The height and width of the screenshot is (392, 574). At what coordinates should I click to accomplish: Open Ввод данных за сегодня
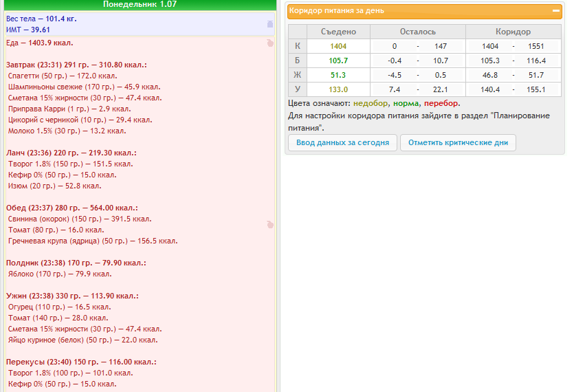pos(342,142)
